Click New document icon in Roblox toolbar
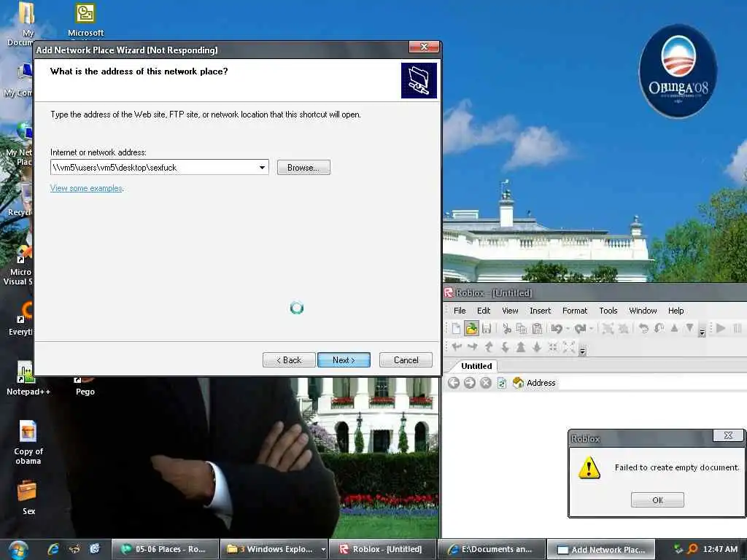This screenshot has height=560, width=747. click(456, 328)
